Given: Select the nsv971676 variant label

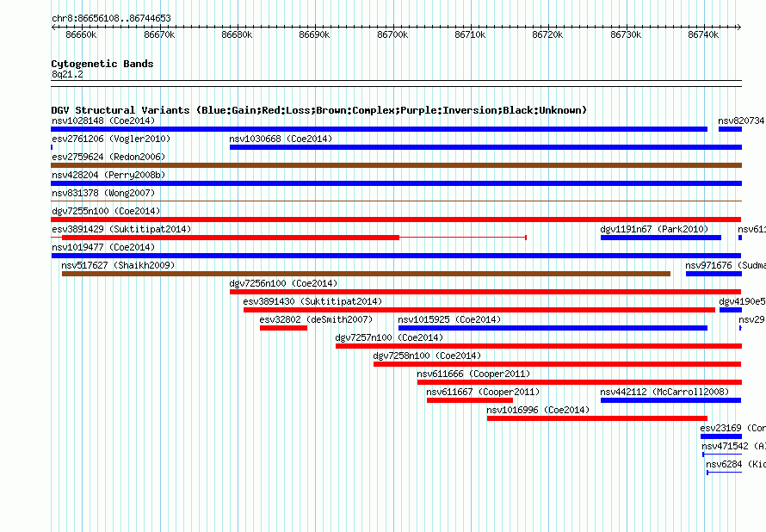Looking at the screenshot, I should [x=708, y=265].
